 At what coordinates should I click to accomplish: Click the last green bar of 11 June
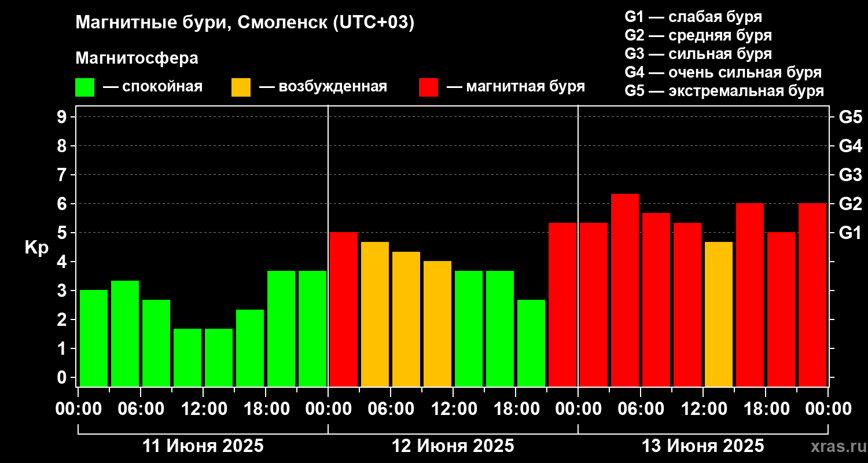point(312,328)
